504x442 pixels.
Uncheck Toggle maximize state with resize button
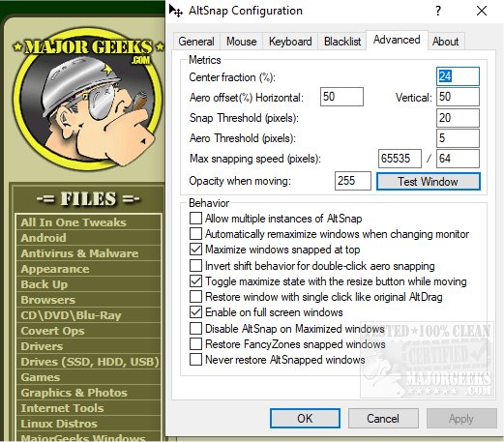click(x=195, y=281)
